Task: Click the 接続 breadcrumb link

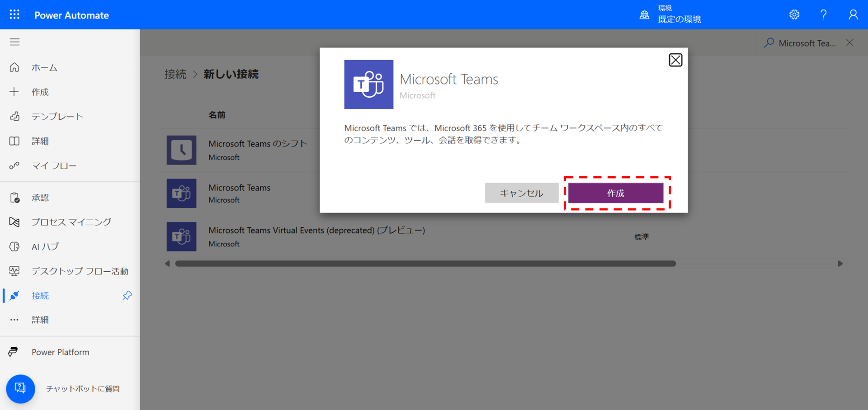Action: 175,74
